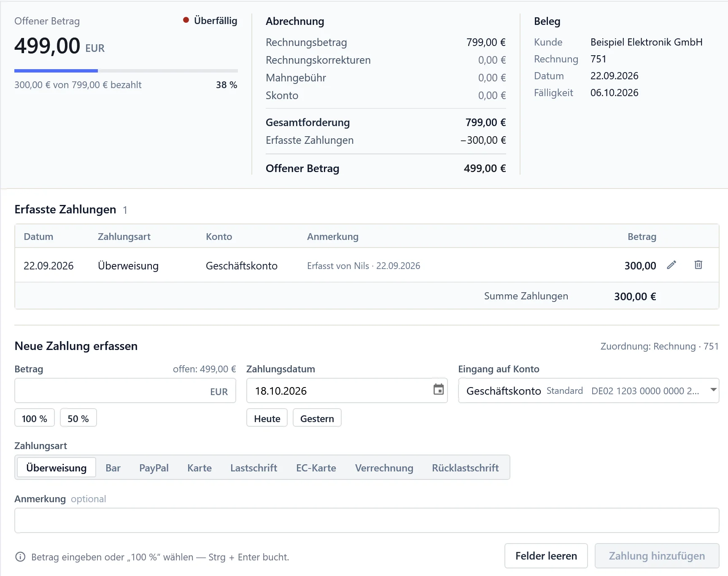Click invoice number 751 in Beleg
The width and height of the screenshot is (728, 576).
[x=599, y=59]
